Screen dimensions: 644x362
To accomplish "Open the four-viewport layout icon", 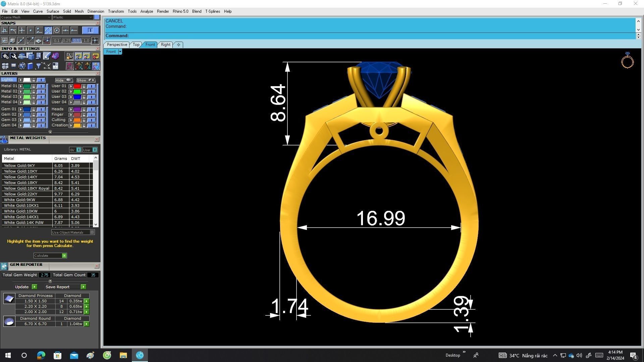I will tap(5, 66).
